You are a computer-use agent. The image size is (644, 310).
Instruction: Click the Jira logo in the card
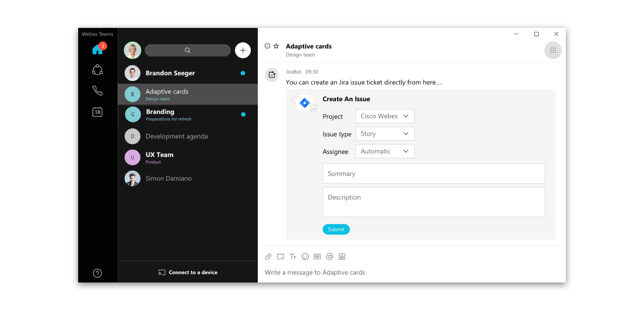(305, 103)
